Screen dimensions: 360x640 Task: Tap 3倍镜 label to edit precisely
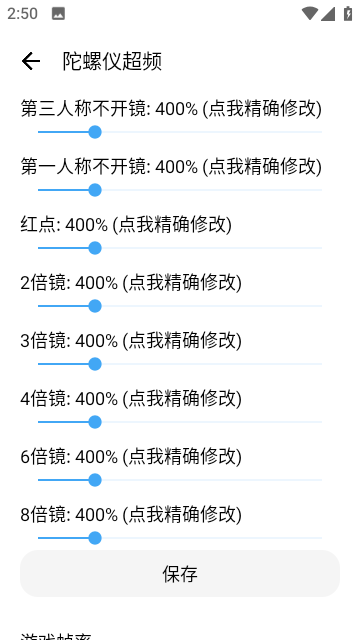pyautogui.click(x=131, y=341)
